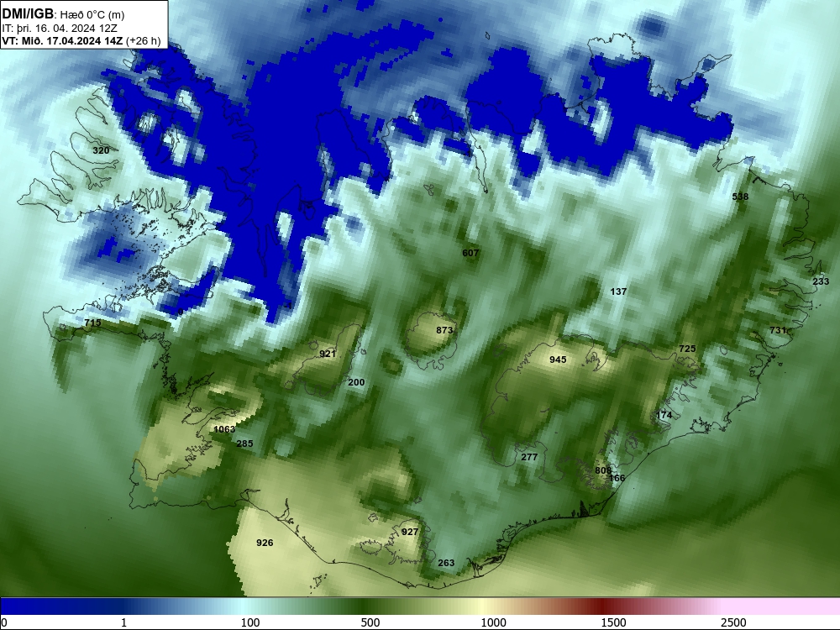Click the 873 label on the glacier
Screen dimensions: 840x630
point(444,330)
